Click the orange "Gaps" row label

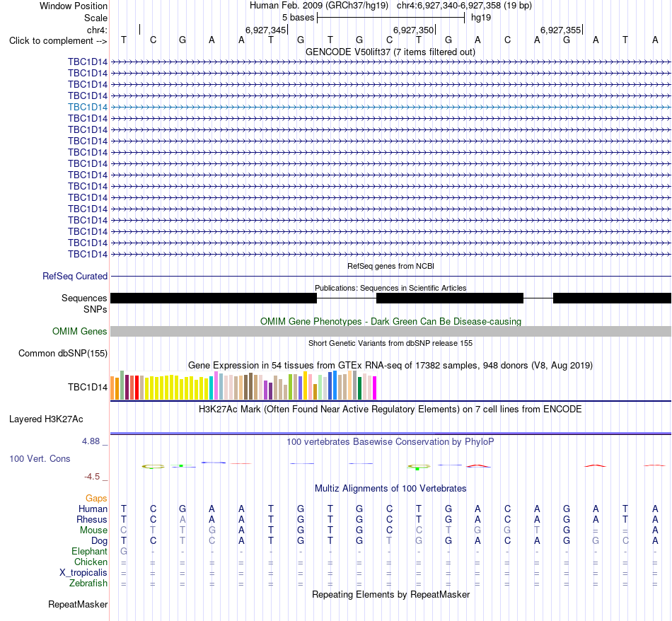point(96,498)
